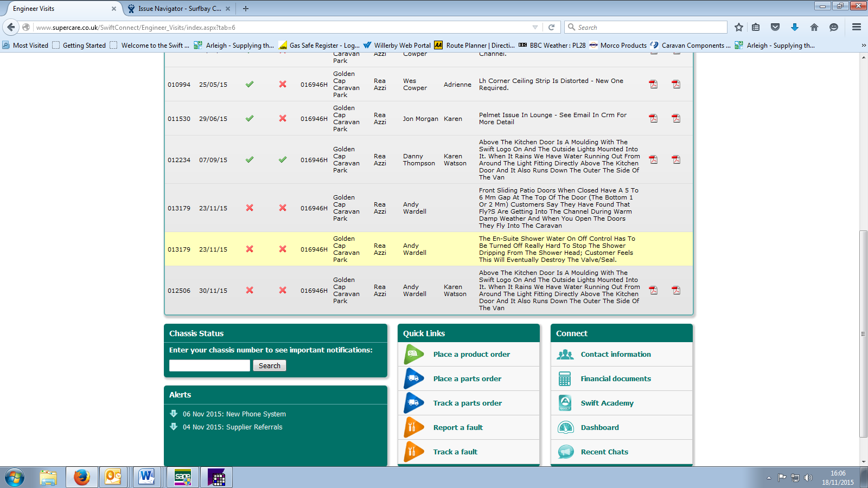Click the page's vertical scrollbar thumb
868x488 pixels.
[863, 334]
